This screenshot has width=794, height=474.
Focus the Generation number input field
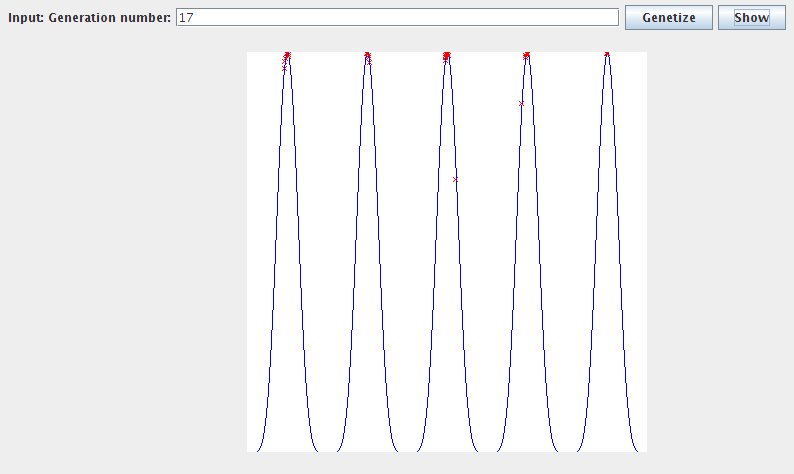tap(396, 18)
